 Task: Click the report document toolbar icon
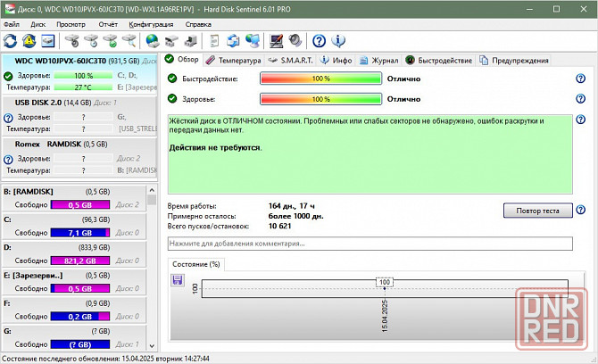[x=214, y=41]
